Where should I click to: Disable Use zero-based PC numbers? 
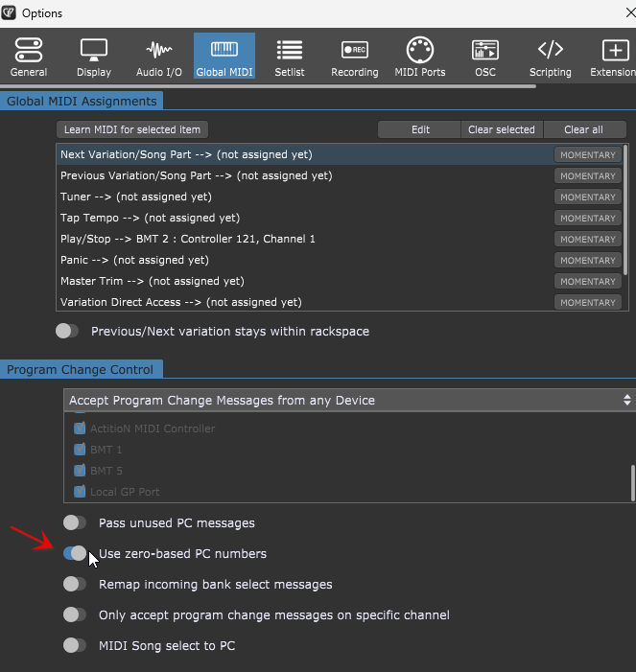tap(75, 553)
